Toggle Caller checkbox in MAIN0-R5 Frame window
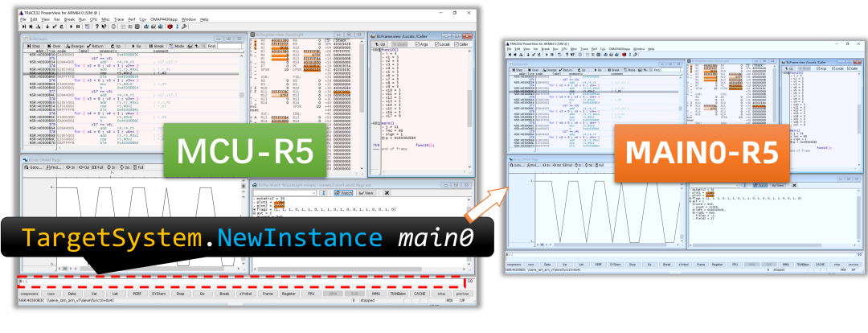Viewport: 868px width, 333px height. pyautogui.click(x=849, y=68)
